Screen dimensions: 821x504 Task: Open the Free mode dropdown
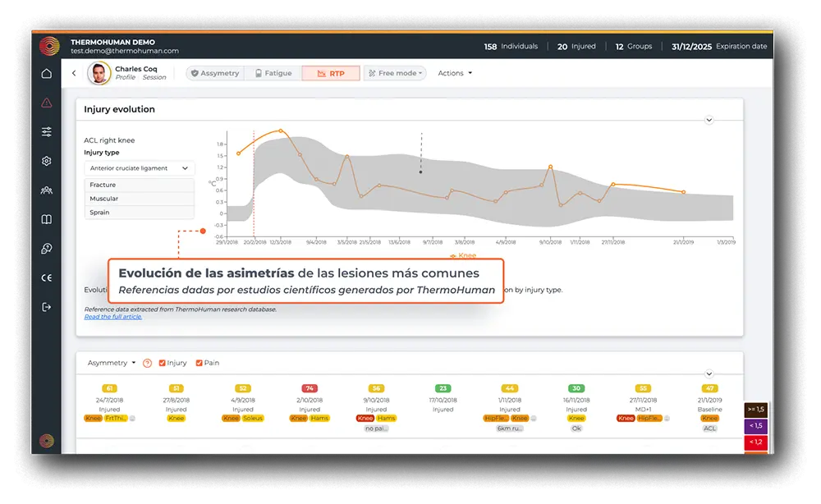[395, 74]
